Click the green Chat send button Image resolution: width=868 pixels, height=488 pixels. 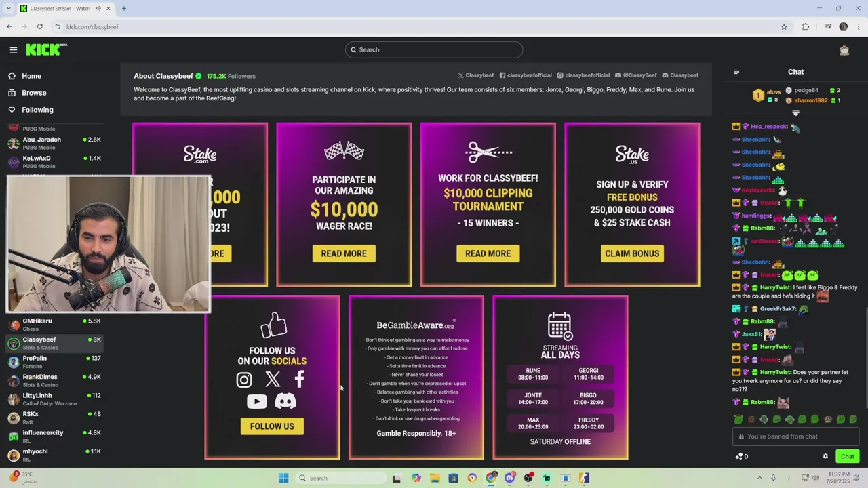coord(847,456)
